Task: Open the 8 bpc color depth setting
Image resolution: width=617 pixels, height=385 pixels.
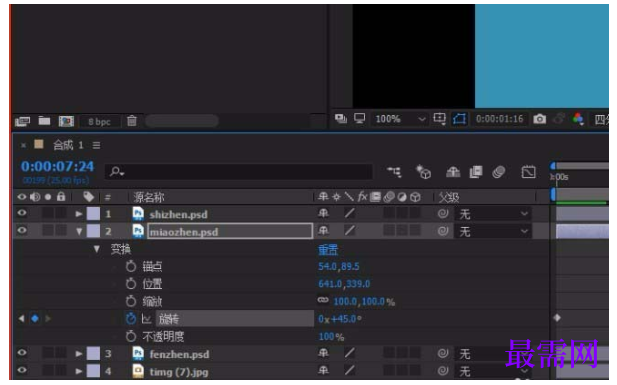Action: (99, 122)
